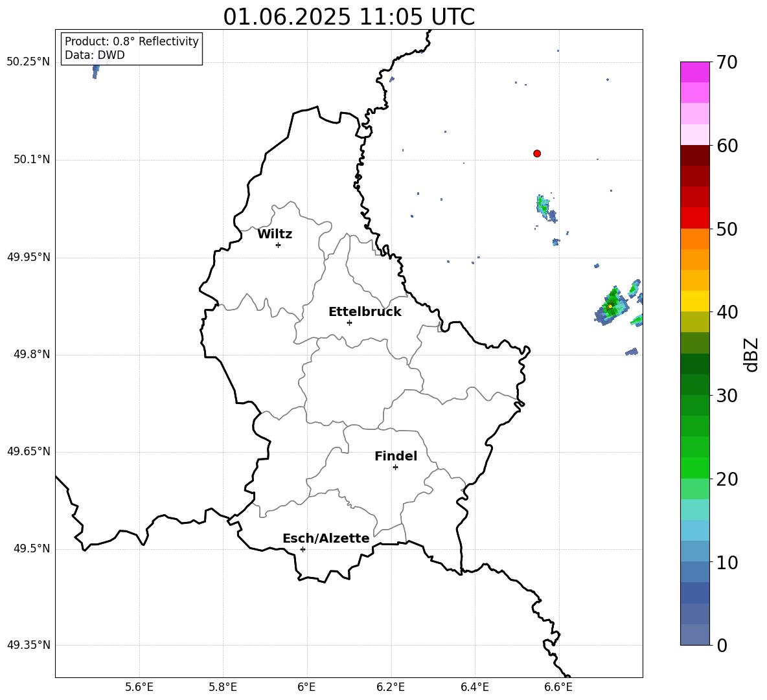This screenshot has width=767, height=700.
Task: Click the 49.65°N latitude label
Action: point(29,451)
